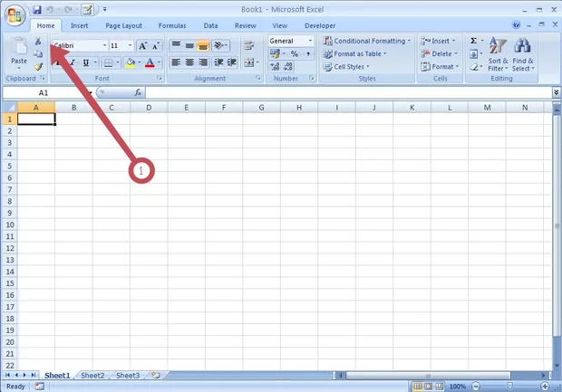Switch to Sheet3

click(128, 375)
